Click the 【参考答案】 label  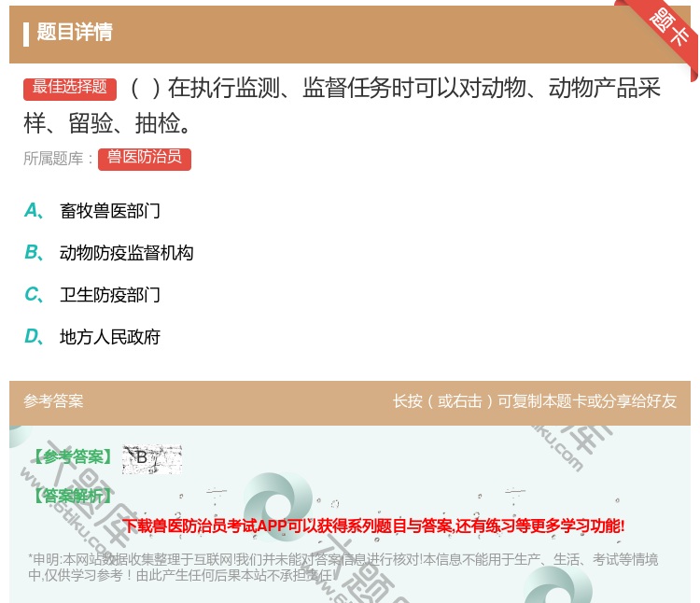74,457
